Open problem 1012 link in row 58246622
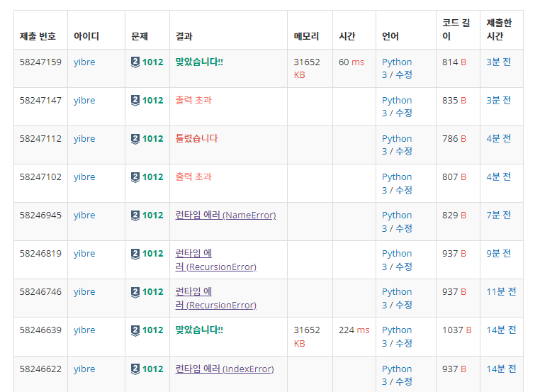This screenshot has width=557, height=392. [x=153, y=369]
